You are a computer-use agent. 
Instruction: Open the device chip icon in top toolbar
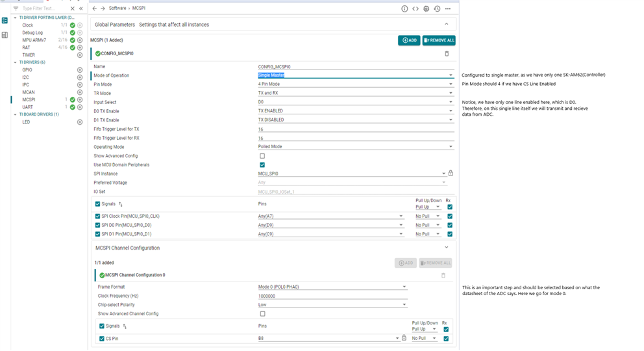427,8
